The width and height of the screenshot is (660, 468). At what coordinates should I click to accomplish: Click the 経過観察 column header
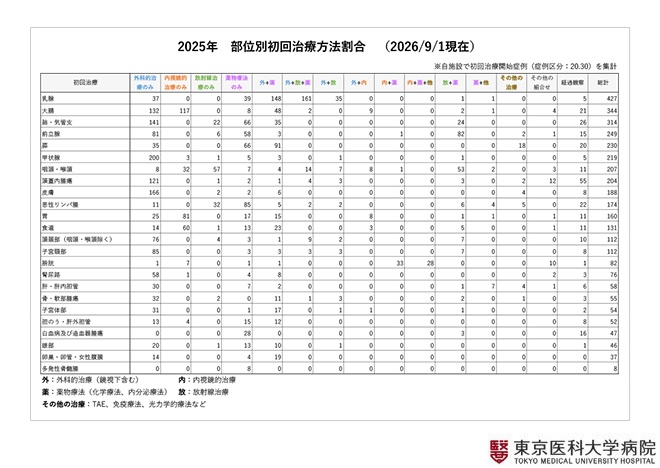pos(572,82)
